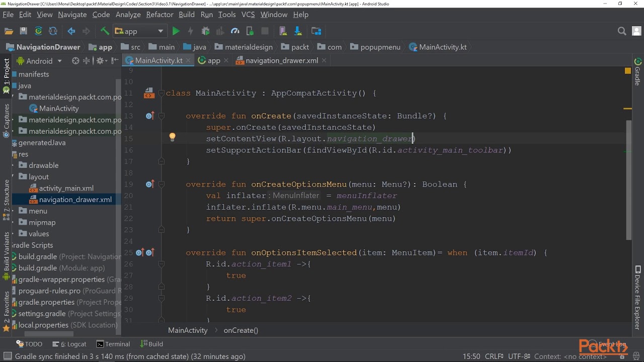This screenshot has width=644, height=362.
Task: Click the yellow lightbulb quick-fix icon
Action: pos(172,137)
